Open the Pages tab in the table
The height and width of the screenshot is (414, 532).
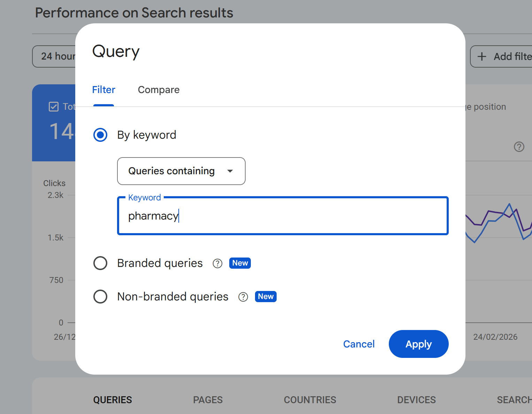pyautogui.click(x=208, y=400)
